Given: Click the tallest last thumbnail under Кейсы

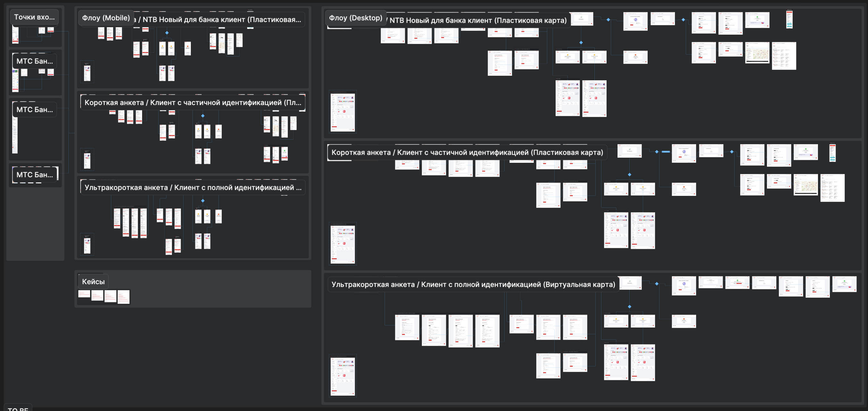Looking at the screenshot, I should [x=123, y=297].
